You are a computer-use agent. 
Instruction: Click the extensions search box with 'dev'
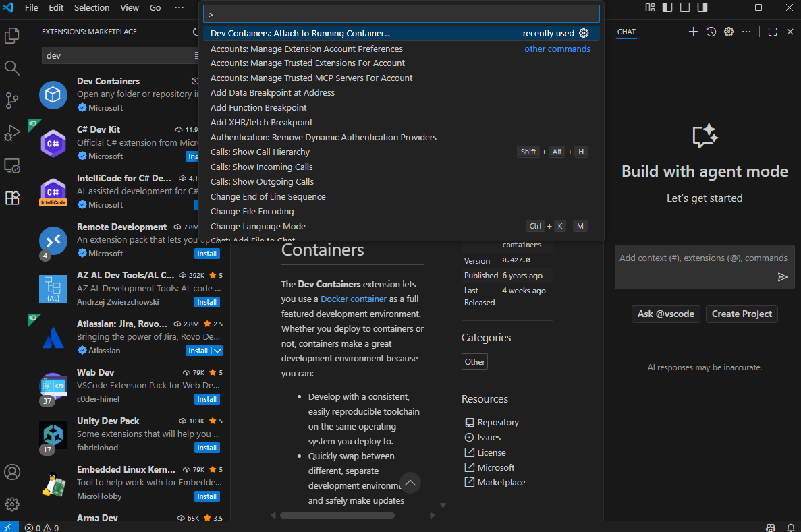coord(119,56)
